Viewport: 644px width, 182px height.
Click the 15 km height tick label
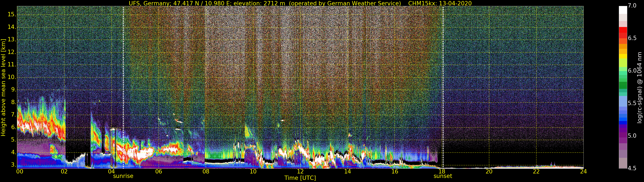pyautogui.click(x=12, y=14)
